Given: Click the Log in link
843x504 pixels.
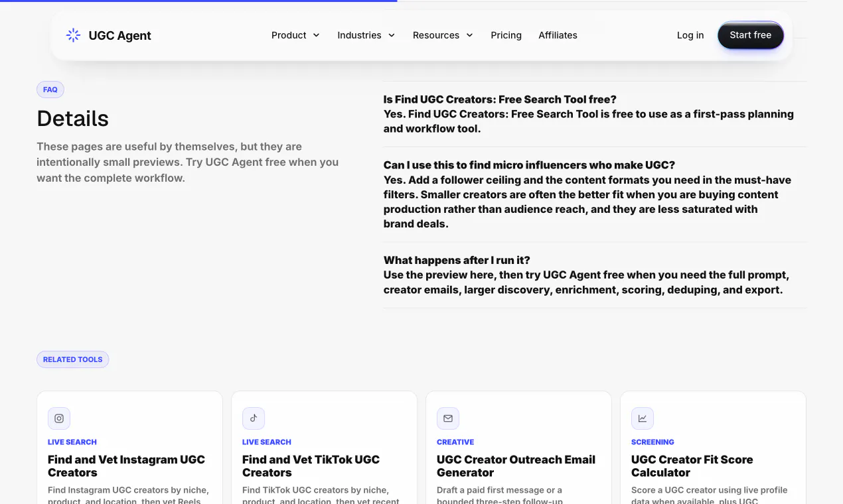Looking at the screenshot, I should [690, 35].
